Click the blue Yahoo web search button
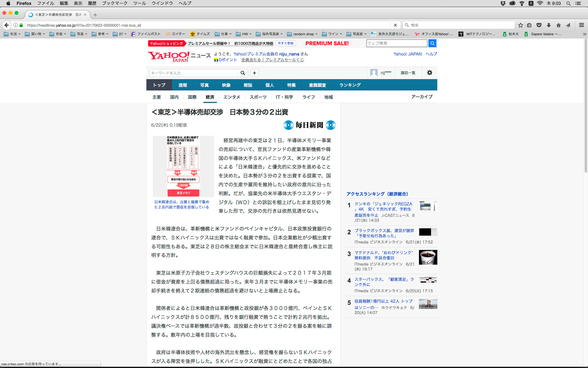Viewport: 588px width, 368px height. (x=432, y=43)
